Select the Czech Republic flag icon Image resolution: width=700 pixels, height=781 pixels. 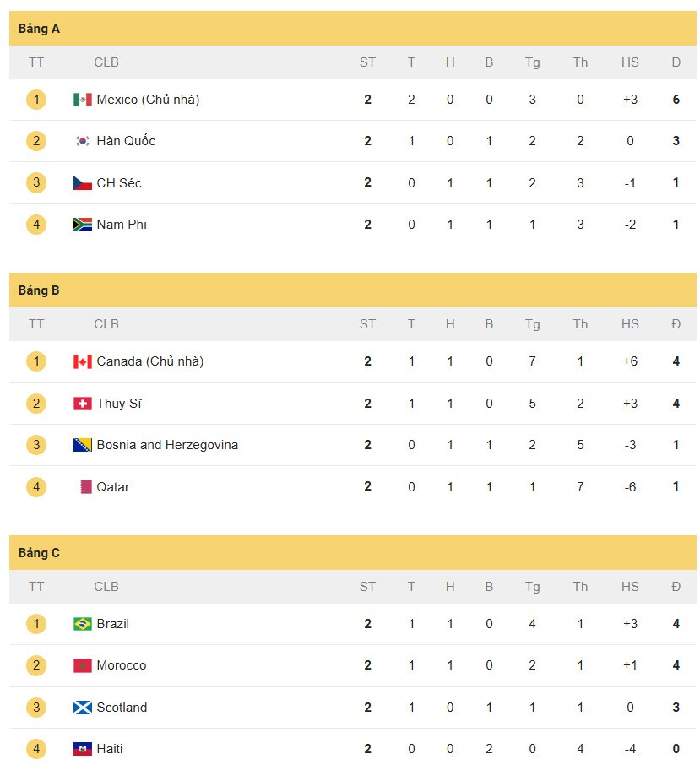click(82, 183)
